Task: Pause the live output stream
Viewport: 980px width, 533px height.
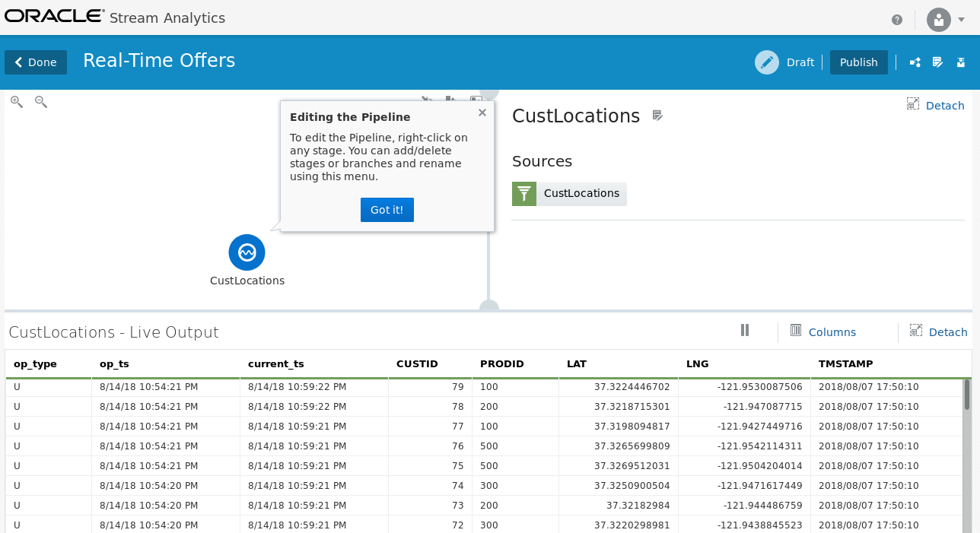Action: 745,330
